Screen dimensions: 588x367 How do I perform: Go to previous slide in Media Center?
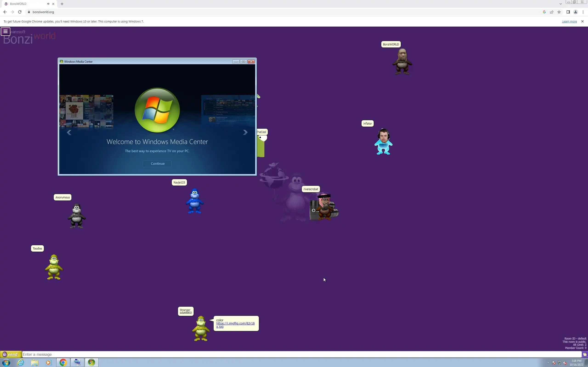click(69, 132)
